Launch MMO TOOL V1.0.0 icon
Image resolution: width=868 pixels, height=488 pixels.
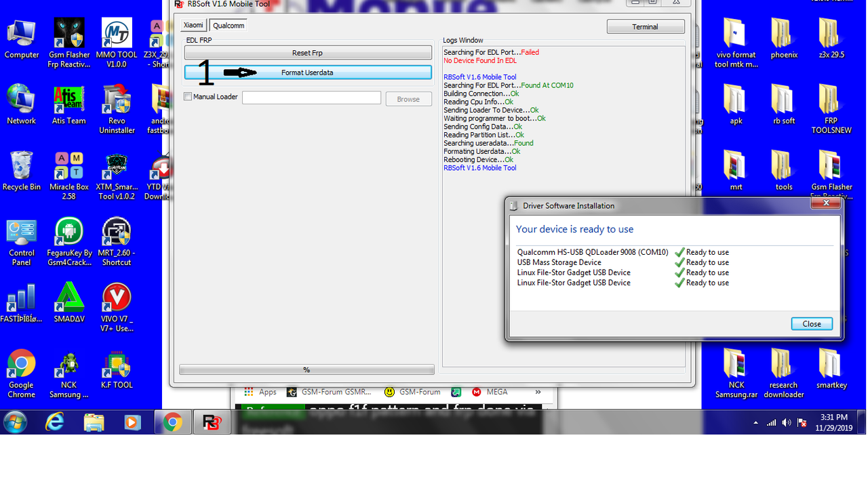coord(117,43)
